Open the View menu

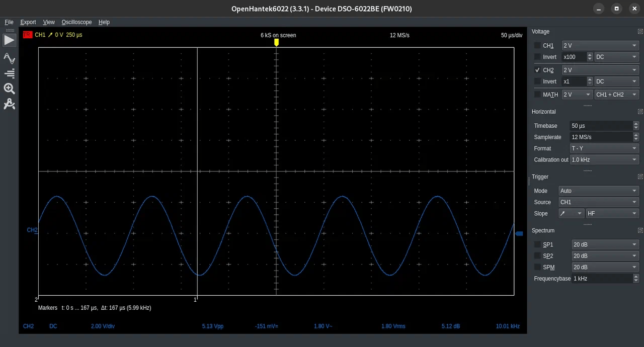click(49, 22)
